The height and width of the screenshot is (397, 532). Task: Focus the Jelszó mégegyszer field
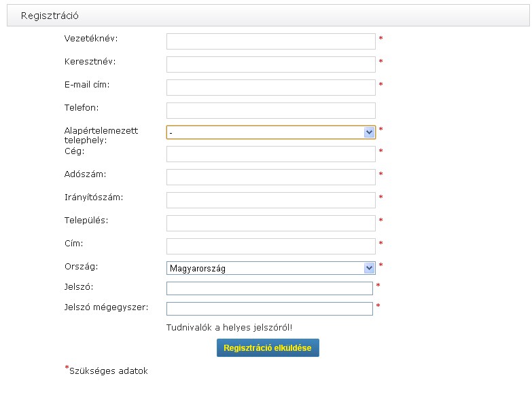pyautogui.click(x=269, y=309)
